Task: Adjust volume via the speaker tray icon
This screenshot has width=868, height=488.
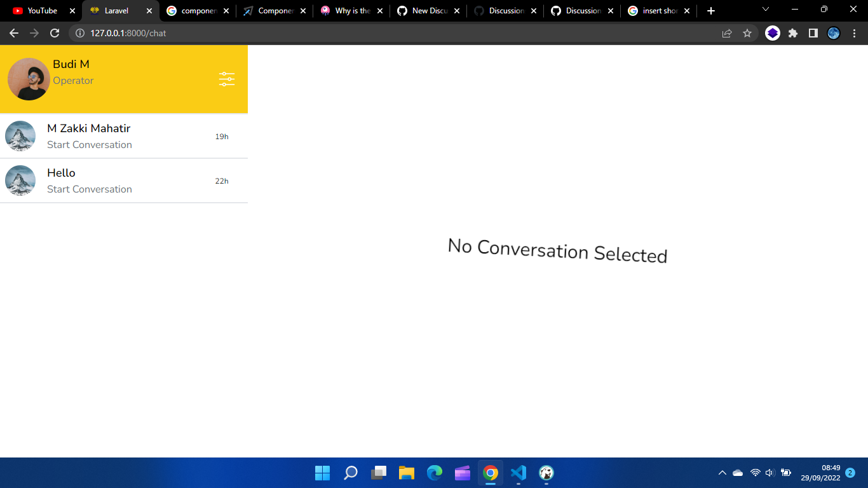Action: coord(770,473)
